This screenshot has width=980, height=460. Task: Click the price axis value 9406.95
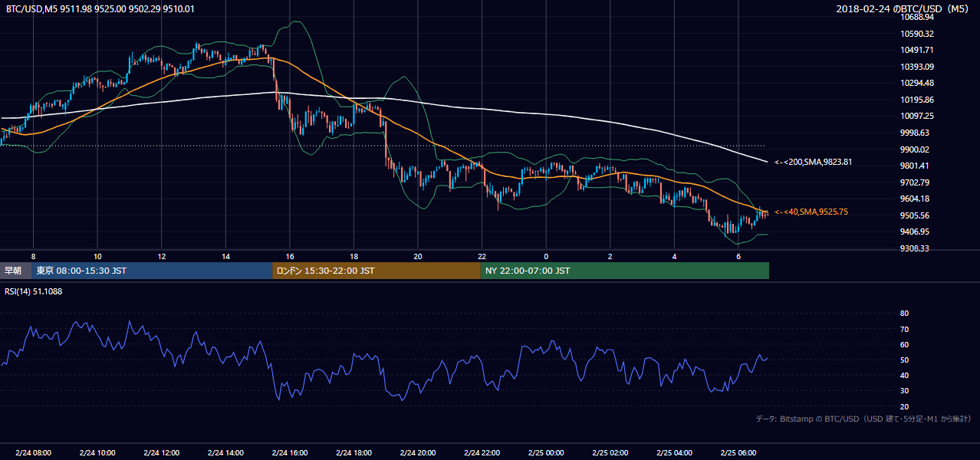[x=915, y=232]
